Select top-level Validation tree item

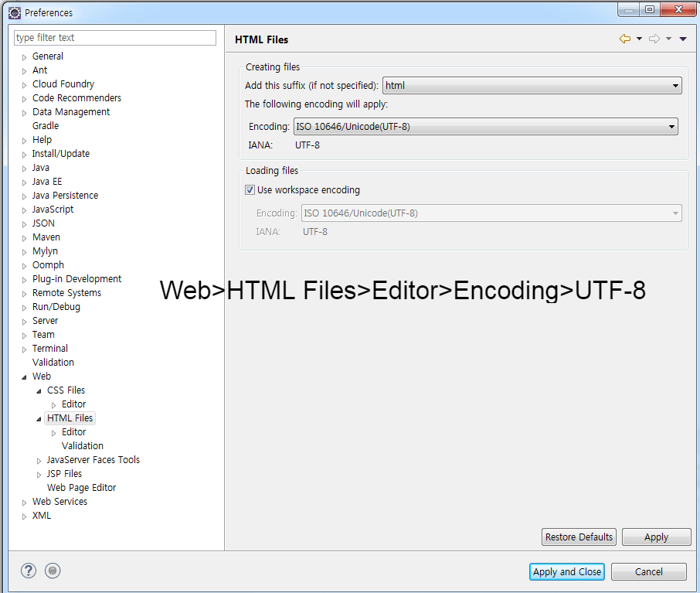pyautogui.click(x=53, y=362)
